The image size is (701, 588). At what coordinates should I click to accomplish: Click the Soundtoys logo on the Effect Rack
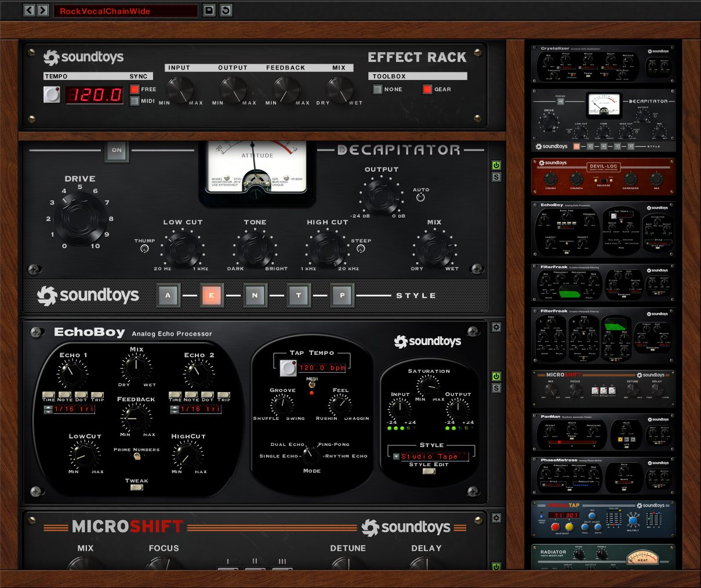click(85, 57)
